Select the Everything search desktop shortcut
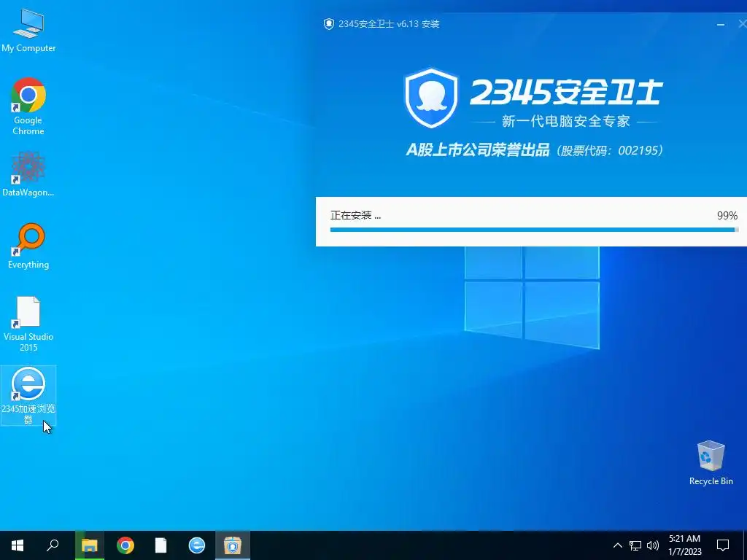 pos(28,246)
